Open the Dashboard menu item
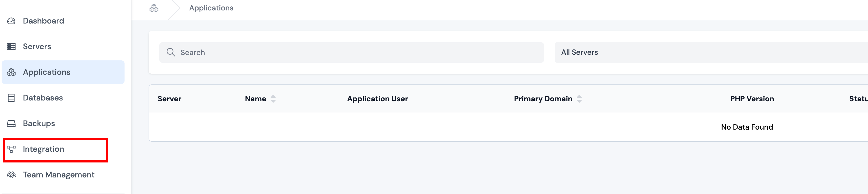 [x=43, y=21]
